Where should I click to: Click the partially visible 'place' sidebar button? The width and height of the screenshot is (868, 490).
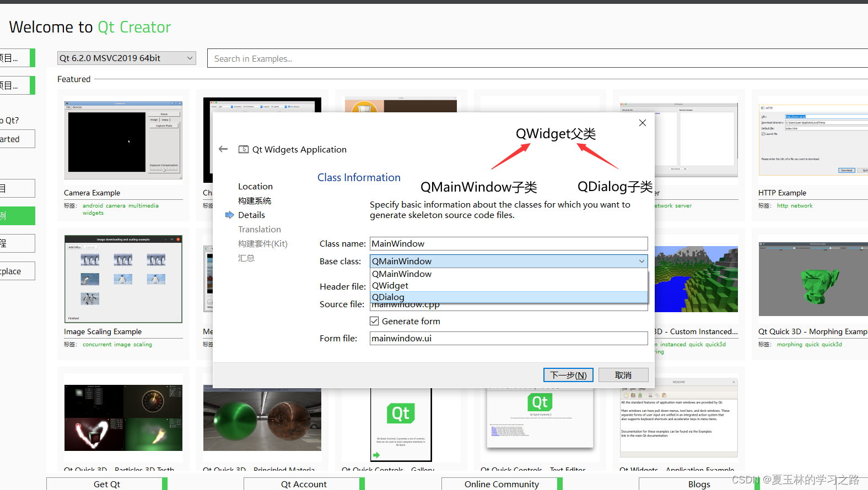pos(18,271)
